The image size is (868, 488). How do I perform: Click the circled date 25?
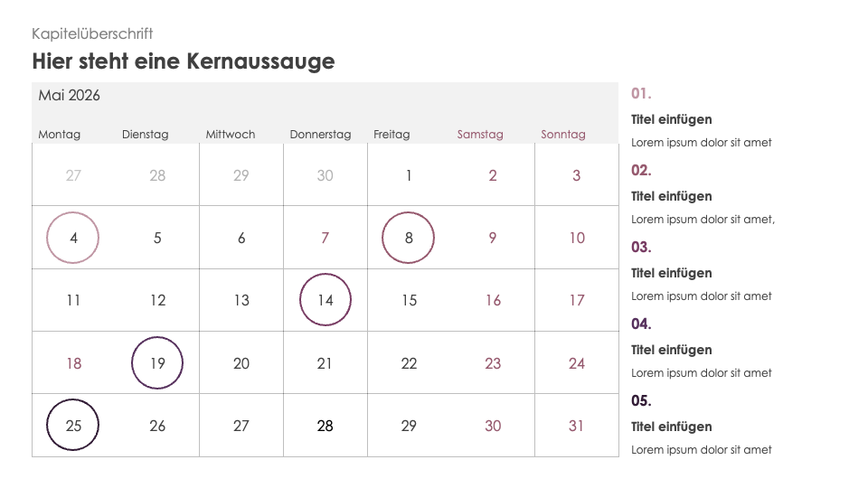tap(73, 426)
